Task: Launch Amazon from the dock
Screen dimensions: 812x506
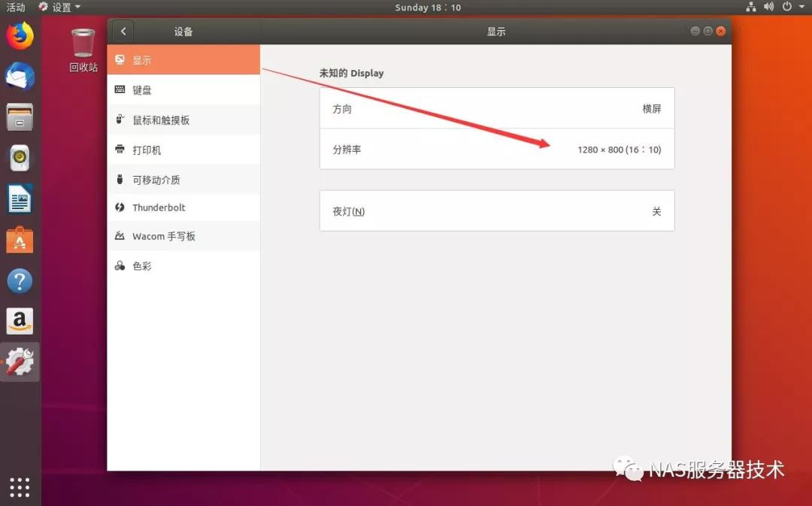Action: tap(20, 321)
